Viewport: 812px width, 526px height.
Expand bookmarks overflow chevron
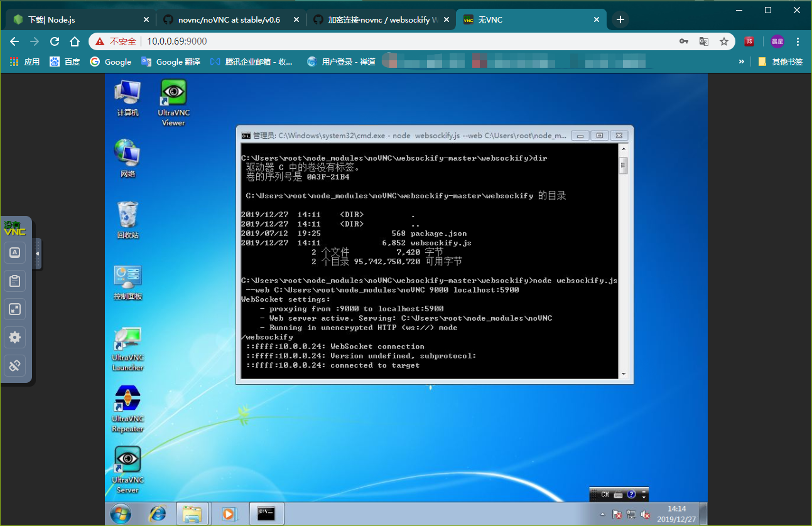[742, 62]
